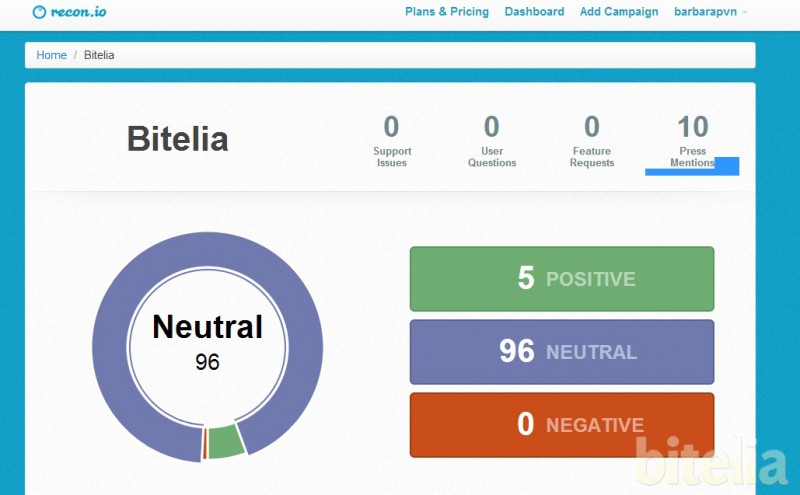This screenshot has width=800, height=495.
Task: Navigate to Home in the breadcrumb
Action: click(x=52, y=55)
